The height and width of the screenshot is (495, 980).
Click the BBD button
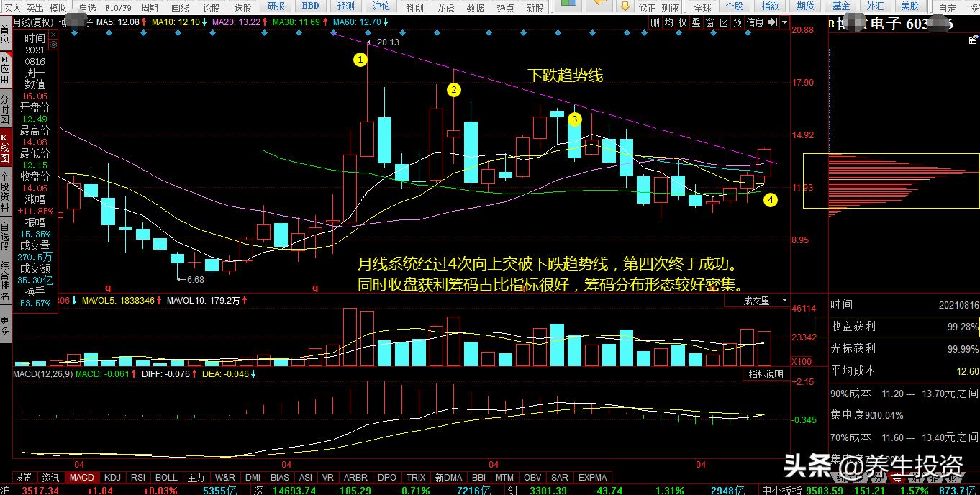(311, 6)
